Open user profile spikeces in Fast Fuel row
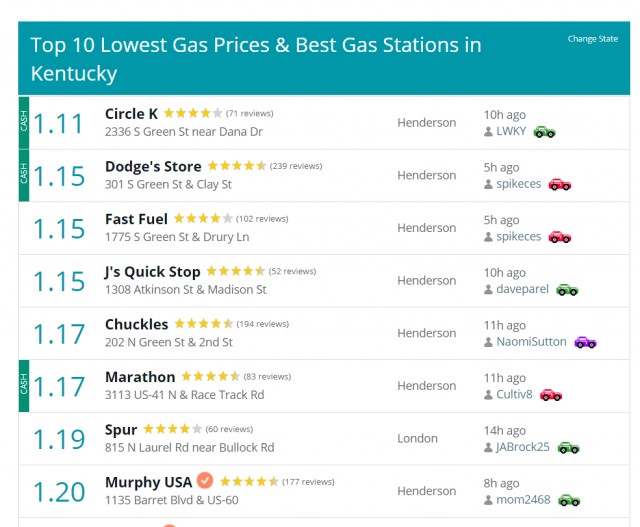This screenshot has width=640, height=527. point(518,237)
